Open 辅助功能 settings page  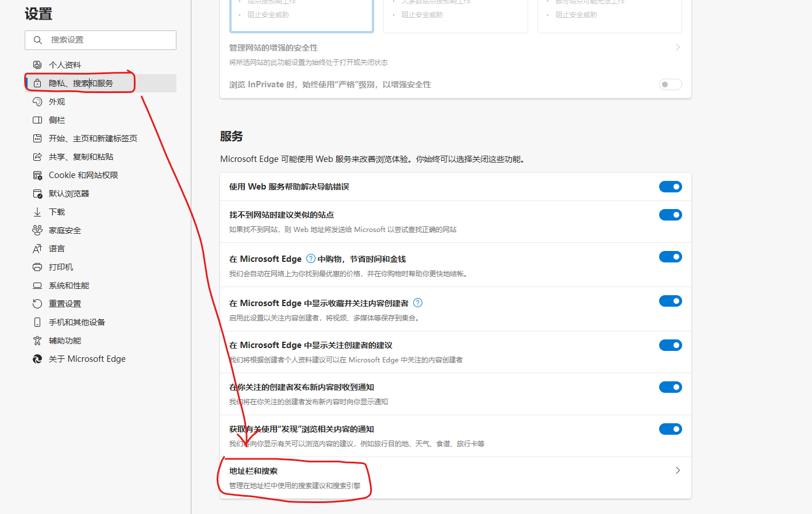point(101,341)
